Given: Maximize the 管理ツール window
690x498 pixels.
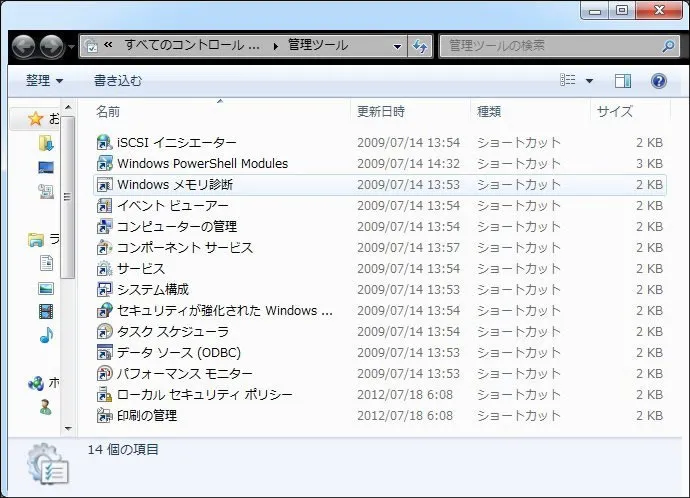Looking at the screenshot, I should pyautogui.click(x=622, y=11).
